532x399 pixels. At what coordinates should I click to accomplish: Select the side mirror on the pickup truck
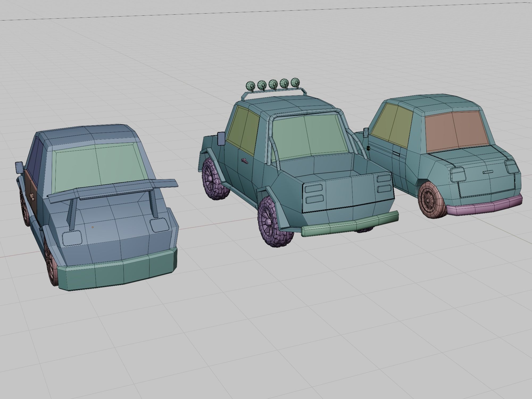tap(221, 139)
